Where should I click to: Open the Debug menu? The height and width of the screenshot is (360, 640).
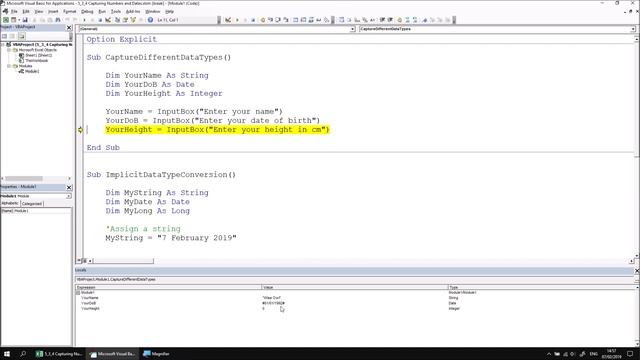coord(87,11)
